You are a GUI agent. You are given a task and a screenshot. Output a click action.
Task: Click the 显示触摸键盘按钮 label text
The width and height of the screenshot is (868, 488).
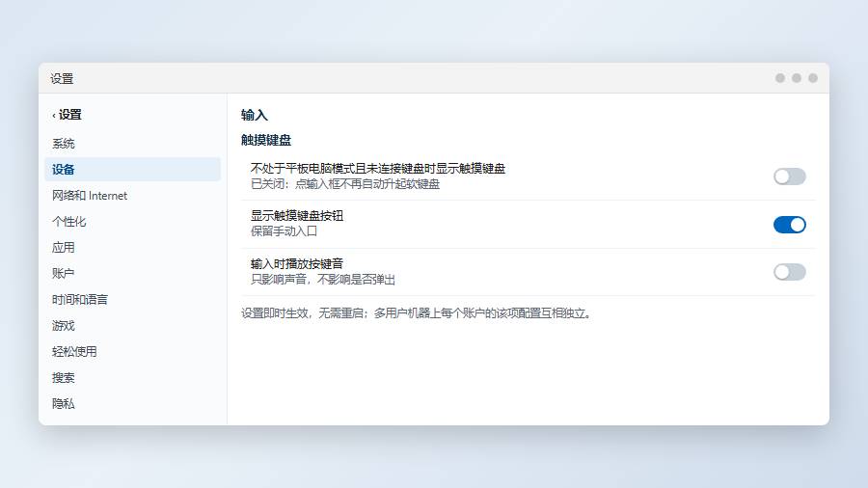[297, 216]
